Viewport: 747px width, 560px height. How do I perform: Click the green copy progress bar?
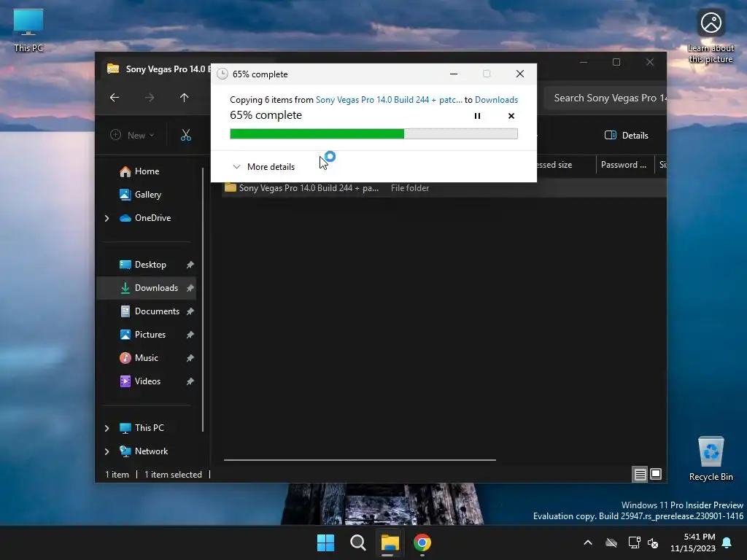point(373,134)
